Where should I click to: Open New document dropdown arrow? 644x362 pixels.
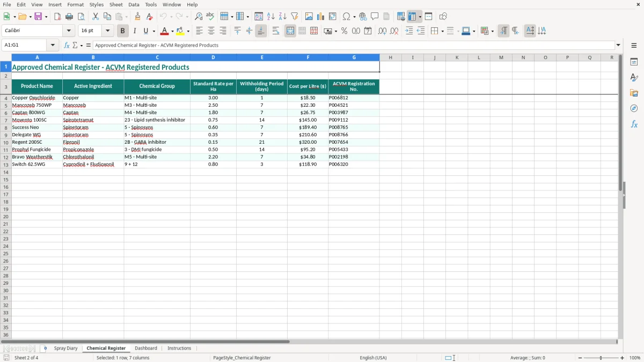[x=14, y=17]
